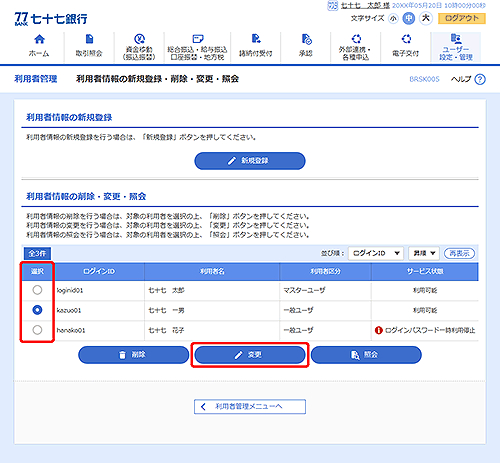Set text size to large (大)

click(x=426, y=18)
